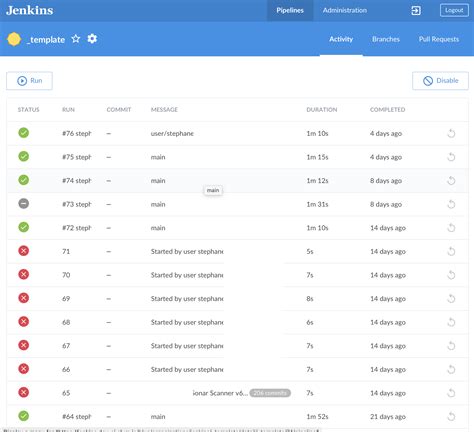474x432 pixels.
Task: Click the 21 days ago completed cell
Action: (x=388, y=417)
